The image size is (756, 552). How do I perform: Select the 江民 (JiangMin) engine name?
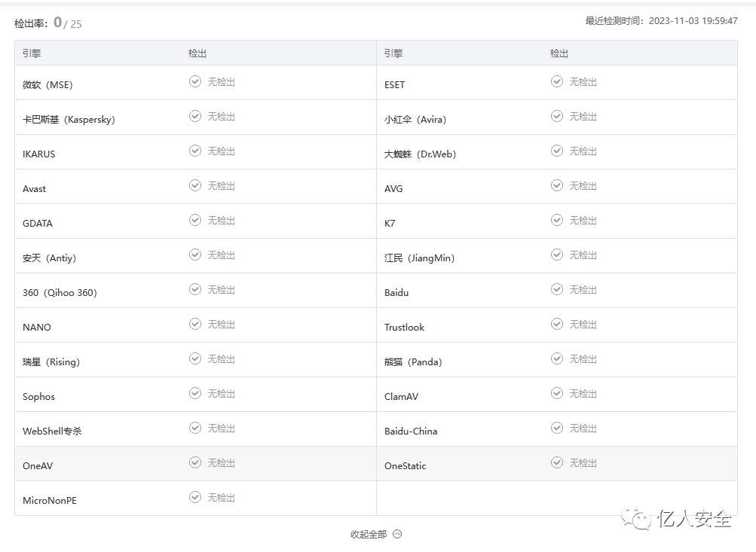pyautogui.click(x=420, y=258)
